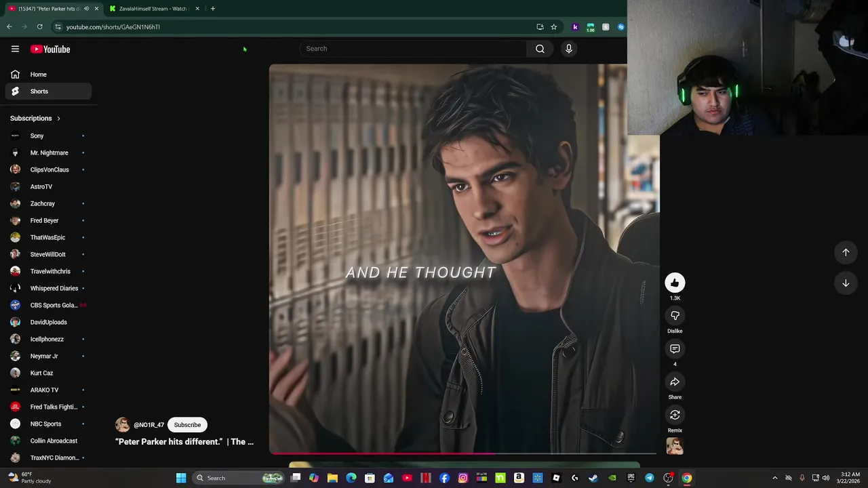Open Icellphonezz channel

click(x=48, y=339)
